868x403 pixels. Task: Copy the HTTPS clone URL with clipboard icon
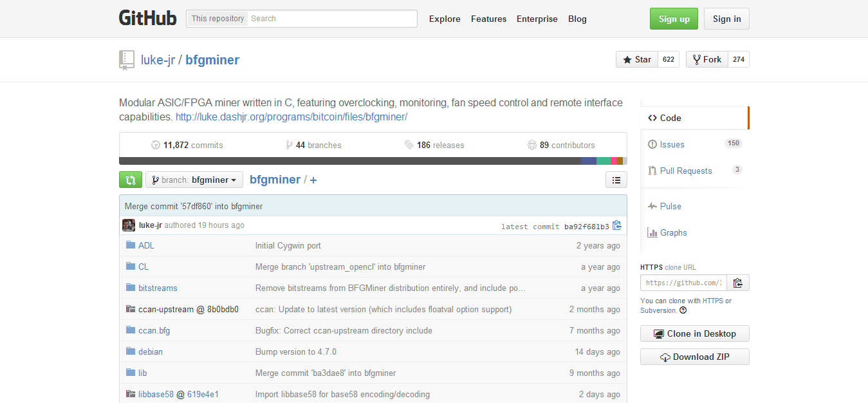(738, 283)
